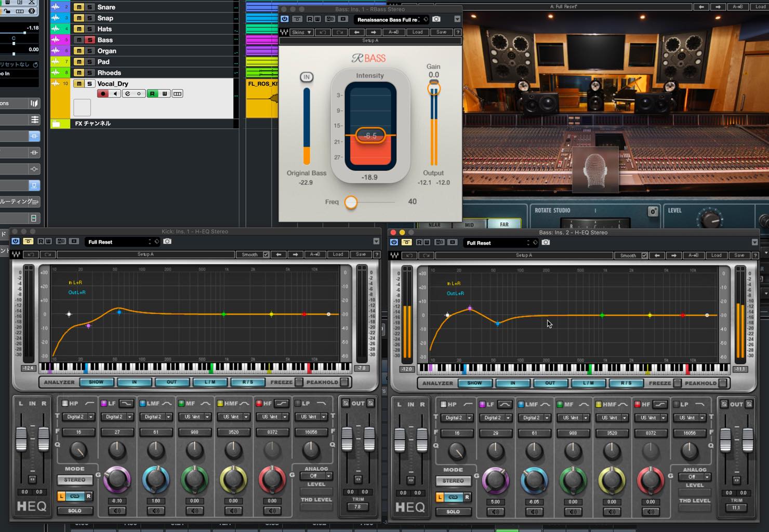Toggle IN button in RBass plugin

[307, 77]
